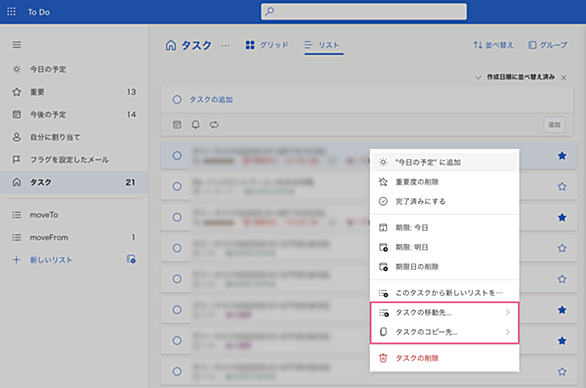Image resolution: width=586 pixels, height=388 pixels.
Task: Complete the seventh task via its circle
Action: click(177, 341)
